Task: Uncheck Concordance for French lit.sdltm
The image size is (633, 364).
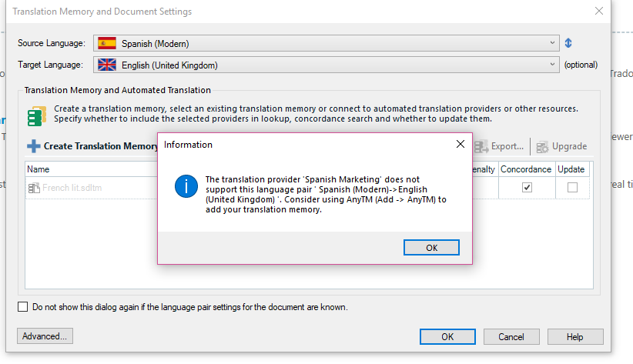Action: click(x=527, y=187)
